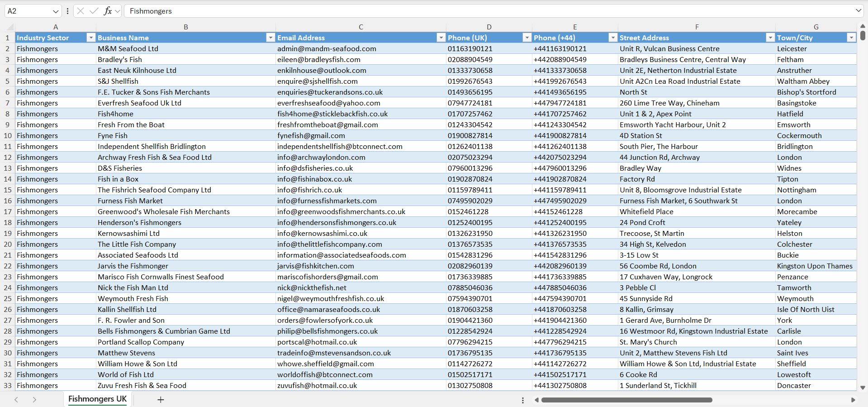Open Phone (UK) filter dropdown
868x407 pixels.
click(527, 38)
